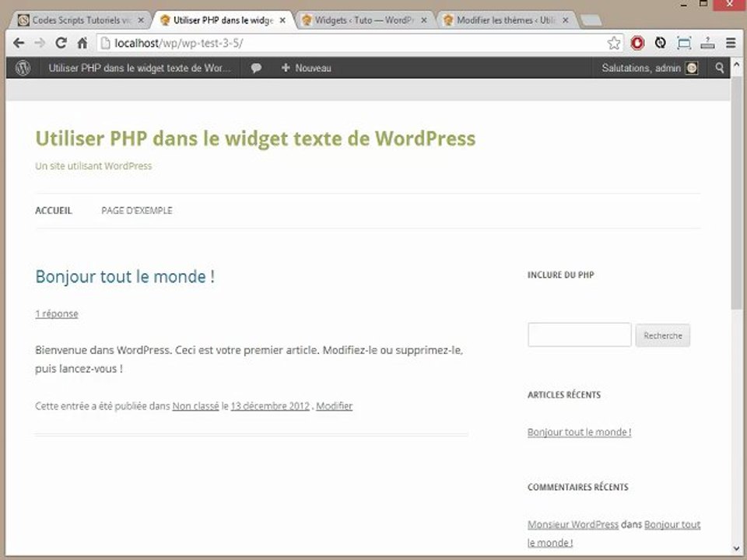Go to the ACCUEIL menu item
The height and width of the screenshot is (560, 747).
tap(54, 211)
